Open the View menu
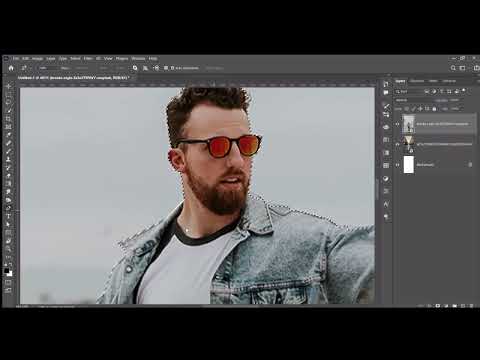 (x=108, y=58)
